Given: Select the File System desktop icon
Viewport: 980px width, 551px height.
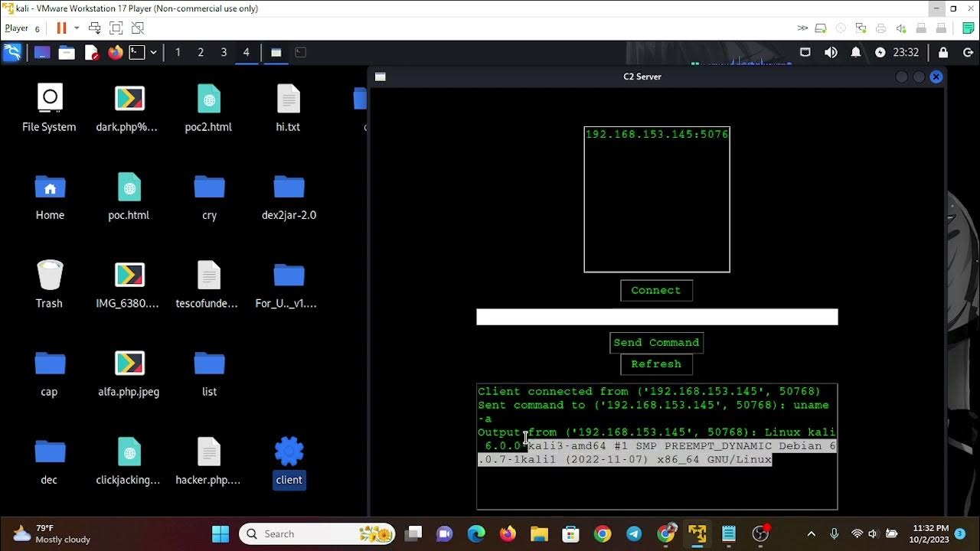Looking at the screenshot, I should point(49,108).
